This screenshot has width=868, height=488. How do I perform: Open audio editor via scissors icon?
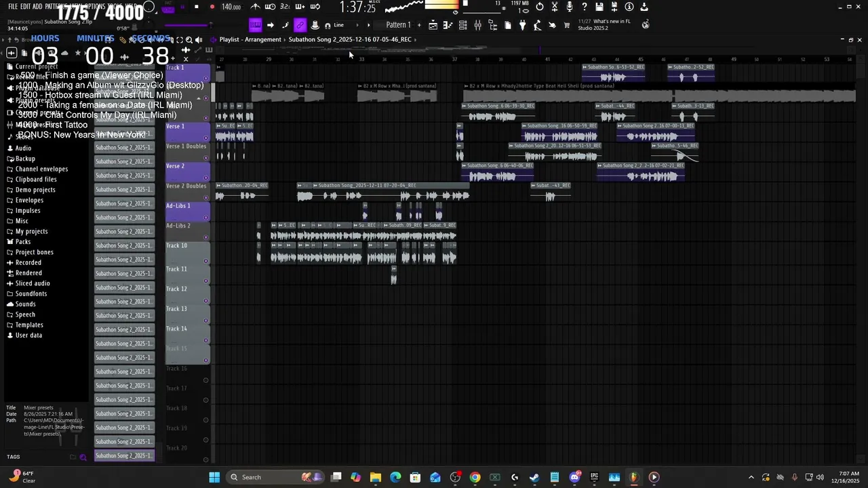(555, 7)
